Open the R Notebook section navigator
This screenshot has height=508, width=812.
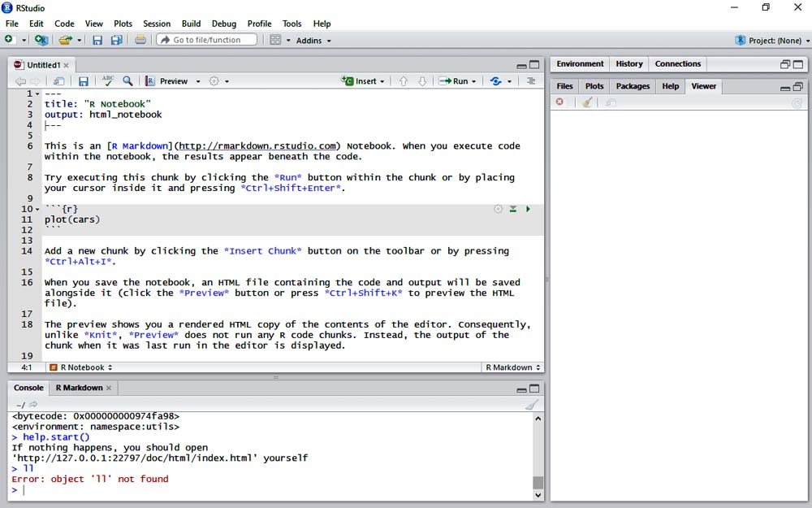[80, 367]
